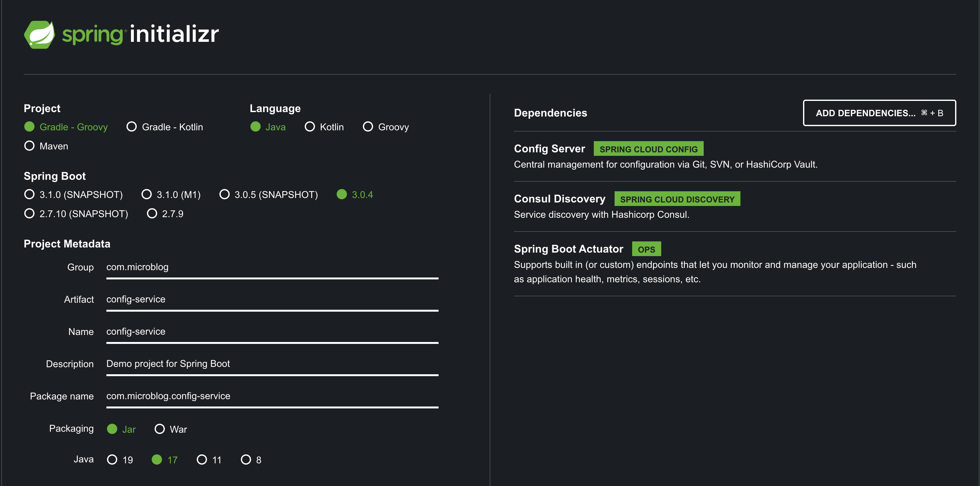
Task: Select Spring Boot 3.1.0 (SNAPSHOT)
Action: [x=30, y=194]
